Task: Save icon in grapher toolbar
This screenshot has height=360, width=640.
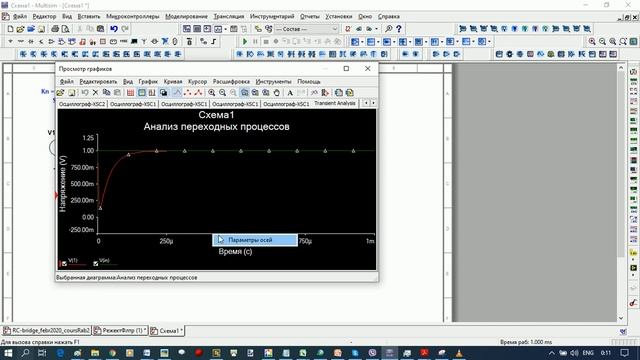Action: [x=71, y=93]
